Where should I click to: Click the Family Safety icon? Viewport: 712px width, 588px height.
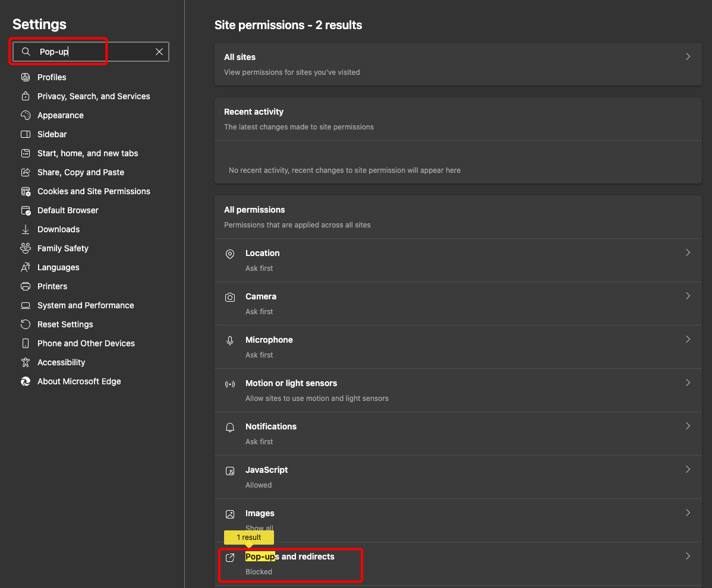point(26,248)
